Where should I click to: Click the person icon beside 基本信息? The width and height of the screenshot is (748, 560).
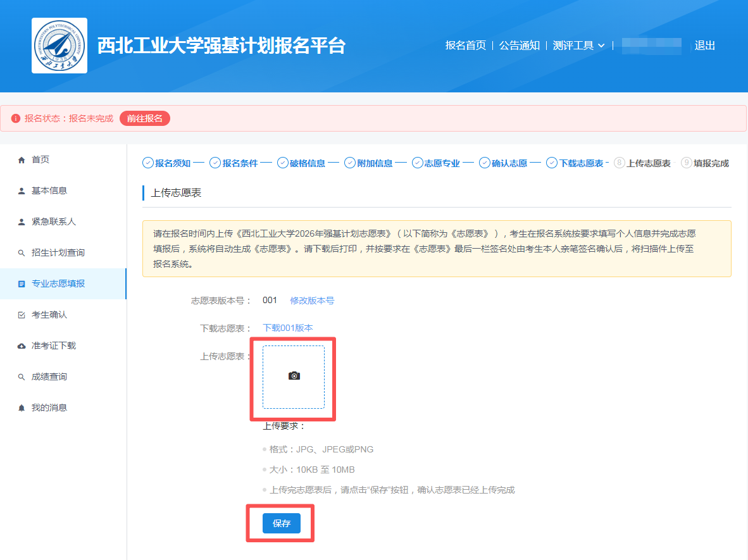click(x=22, y=191)
